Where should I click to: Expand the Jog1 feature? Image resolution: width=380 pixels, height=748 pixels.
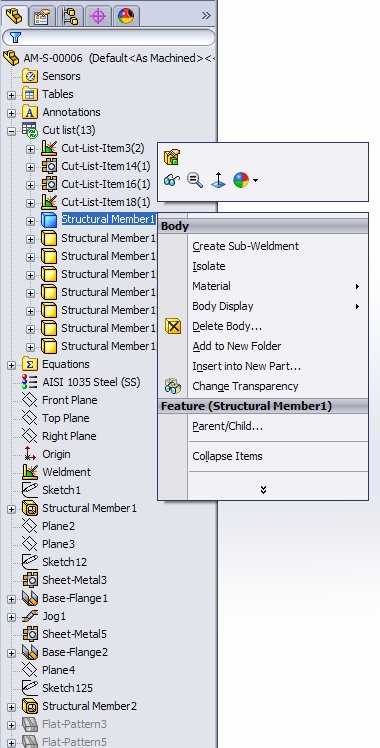11,617
